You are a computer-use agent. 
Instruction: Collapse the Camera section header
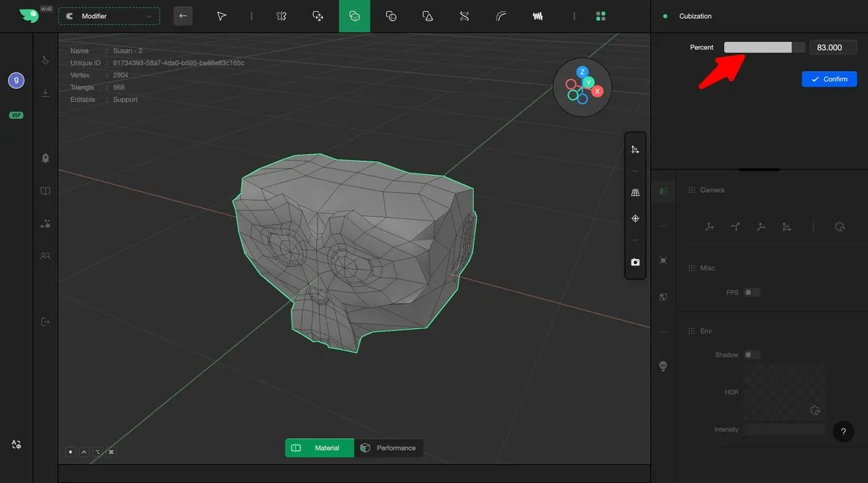coord(712,190)
